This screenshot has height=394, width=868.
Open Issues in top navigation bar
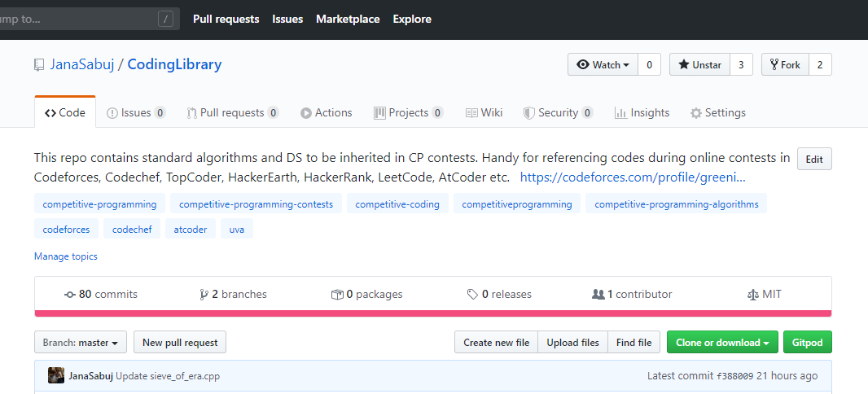287,20
